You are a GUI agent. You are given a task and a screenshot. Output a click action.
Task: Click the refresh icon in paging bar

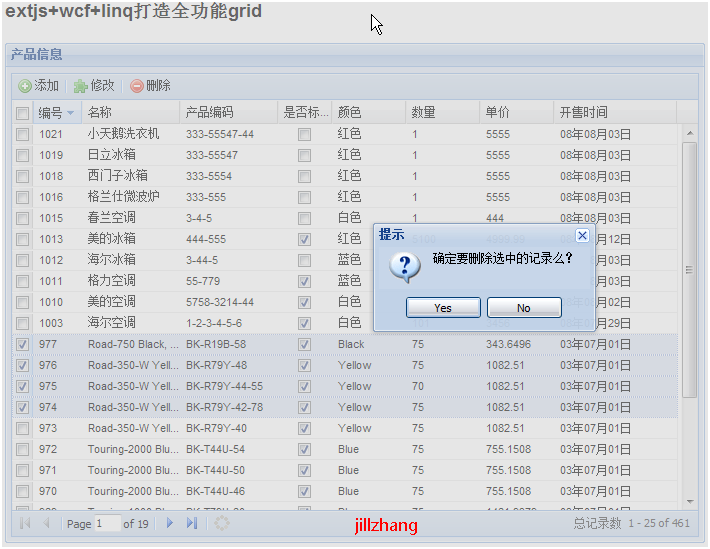(x=222, y=523)
